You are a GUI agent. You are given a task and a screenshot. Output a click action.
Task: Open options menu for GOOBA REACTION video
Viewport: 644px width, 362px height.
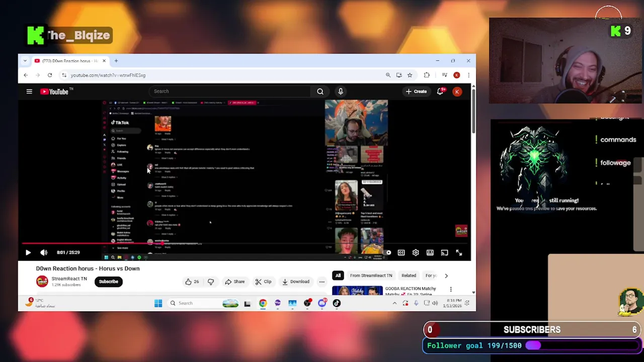451,289
